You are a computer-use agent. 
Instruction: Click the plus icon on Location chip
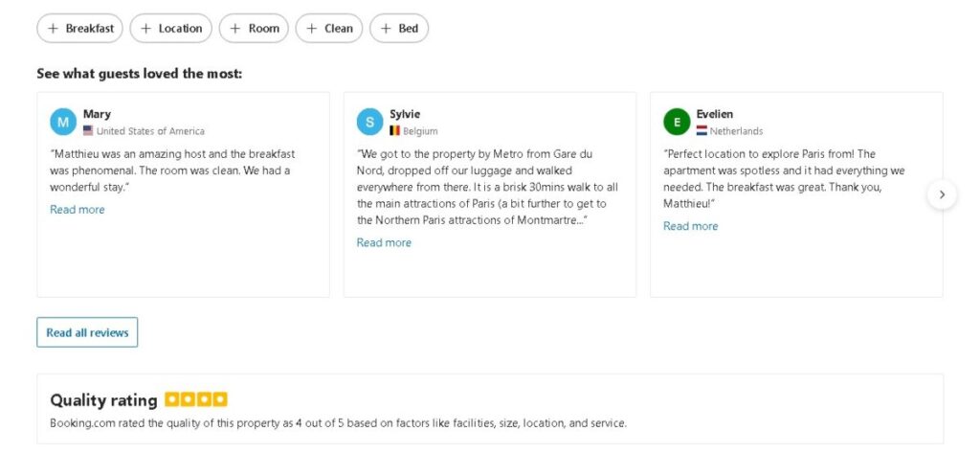tap(145, 28)
